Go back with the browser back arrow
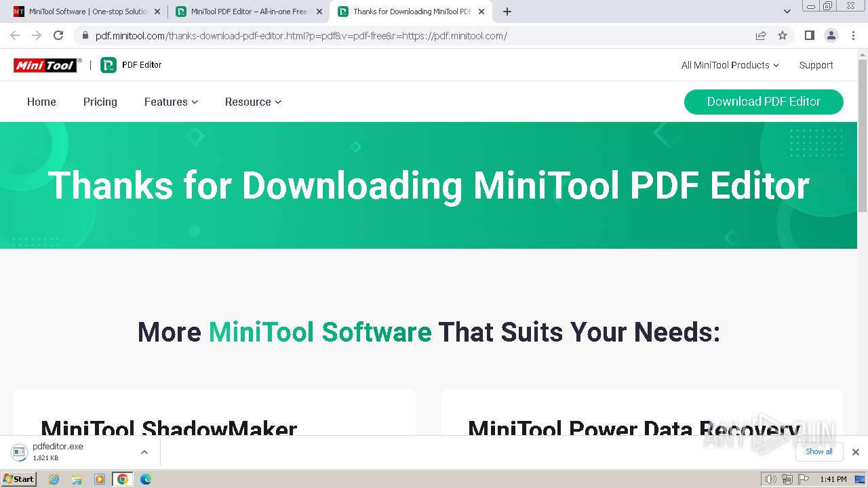 click(x=15, y=36)
